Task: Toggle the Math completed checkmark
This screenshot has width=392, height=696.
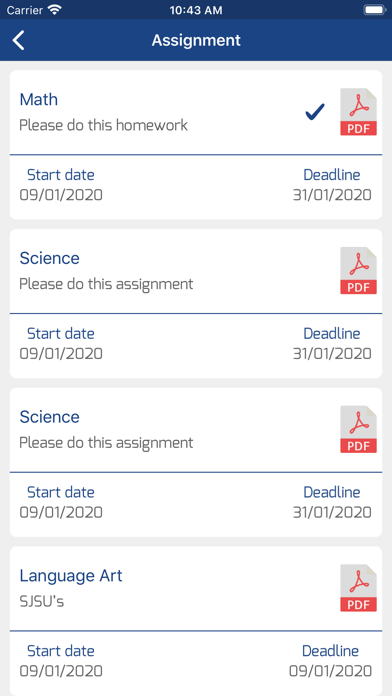Action: pos(315,111)
